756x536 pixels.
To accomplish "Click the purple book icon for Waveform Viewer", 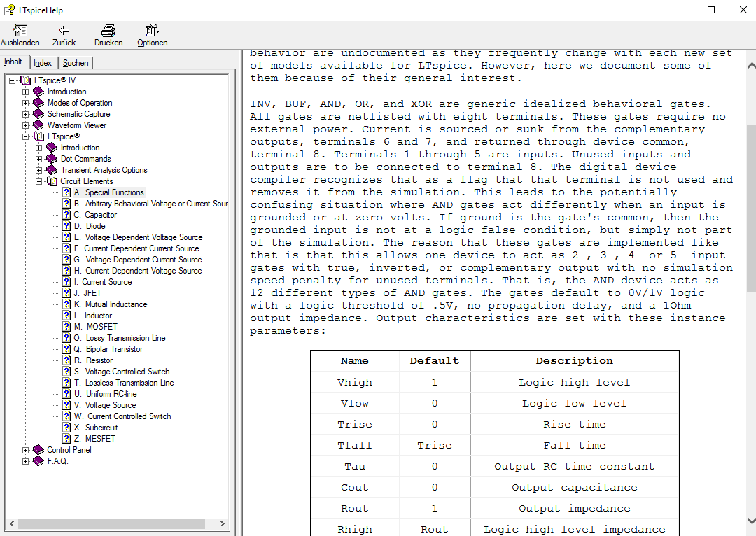I will coord(38,125).
